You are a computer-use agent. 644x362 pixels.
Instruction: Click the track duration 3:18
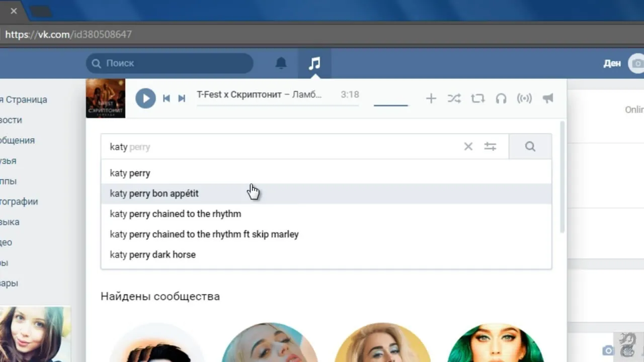350,95
